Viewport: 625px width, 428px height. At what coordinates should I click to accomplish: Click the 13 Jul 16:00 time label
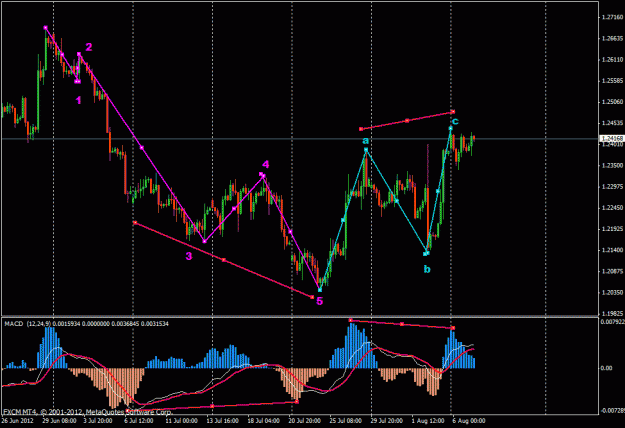[222, 420]
